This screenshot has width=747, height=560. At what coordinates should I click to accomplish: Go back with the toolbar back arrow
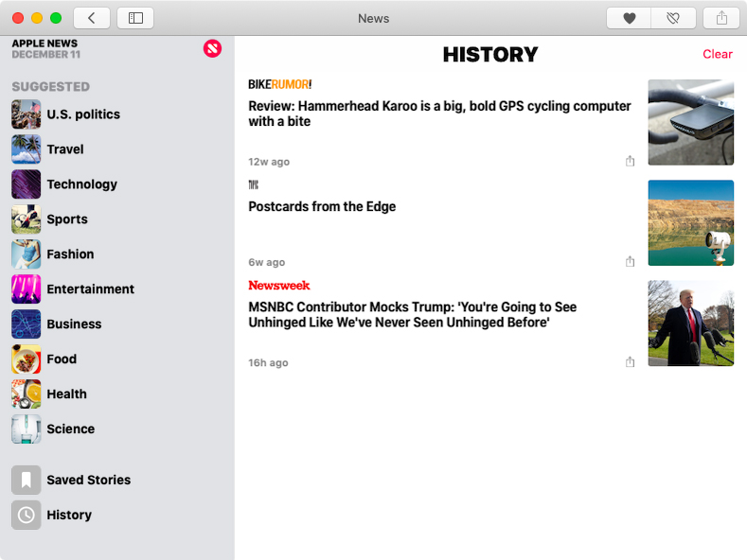[x=92, y=18]
